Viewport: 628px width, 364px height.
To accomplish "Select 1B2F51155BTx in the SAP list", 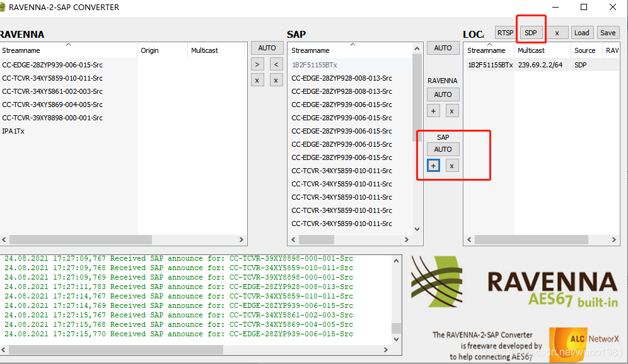I will pyautogui.click(x=315, y=65).
